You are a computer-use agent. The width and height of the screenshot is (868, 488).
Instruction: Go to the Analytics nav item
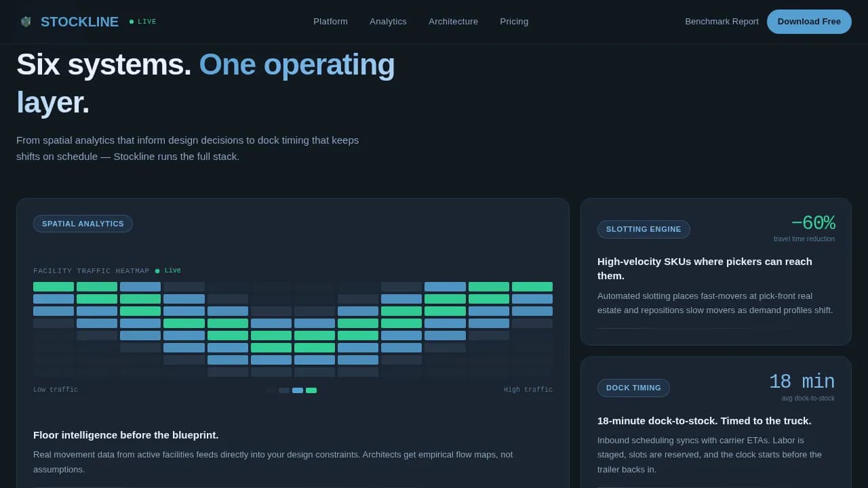coord(388,22)
